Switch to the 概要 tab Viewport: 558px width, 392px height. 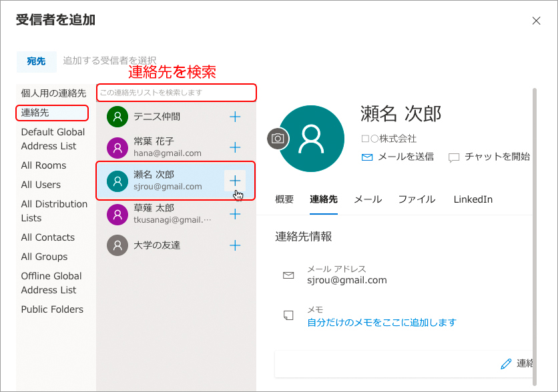pyautogui.click(x=284, y=199)
